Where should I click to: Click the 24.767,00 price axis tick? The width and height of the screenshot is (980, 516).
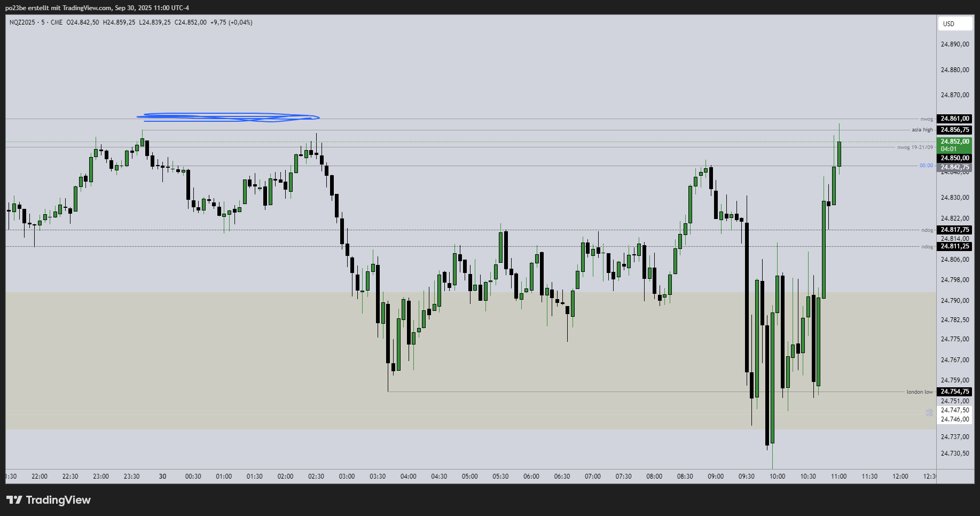coord(954,360)
